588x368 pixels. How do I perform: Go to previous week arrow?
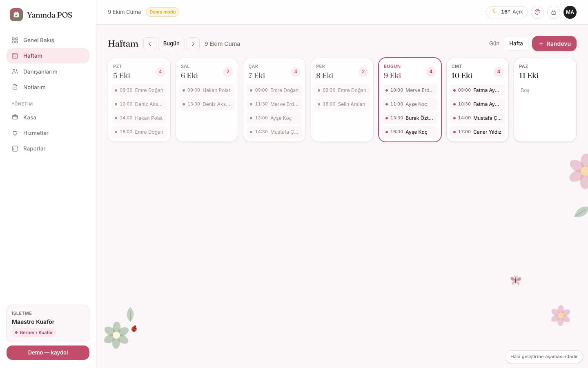click(x=150, y=44)
